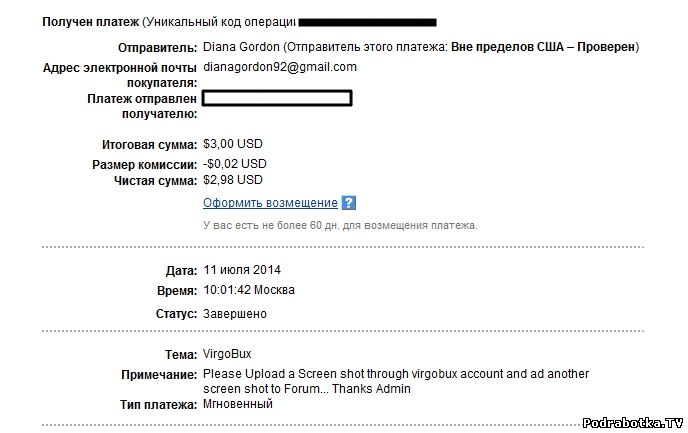Image resolution: width=688 pixels, height=433 pixels.
Task: Select the time 10:01:42 Москва
Action: 249,290
